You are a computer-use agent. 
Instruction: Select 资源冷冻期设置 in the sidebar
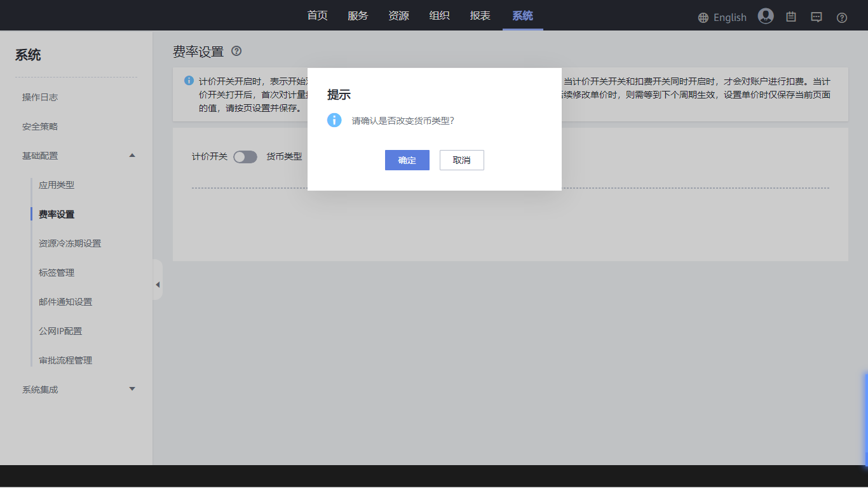coord(70,243)
